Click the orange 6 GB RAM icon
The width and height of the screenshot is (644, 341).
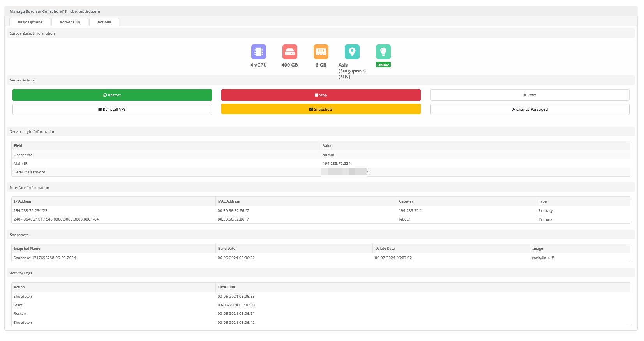tap(321, 52)
